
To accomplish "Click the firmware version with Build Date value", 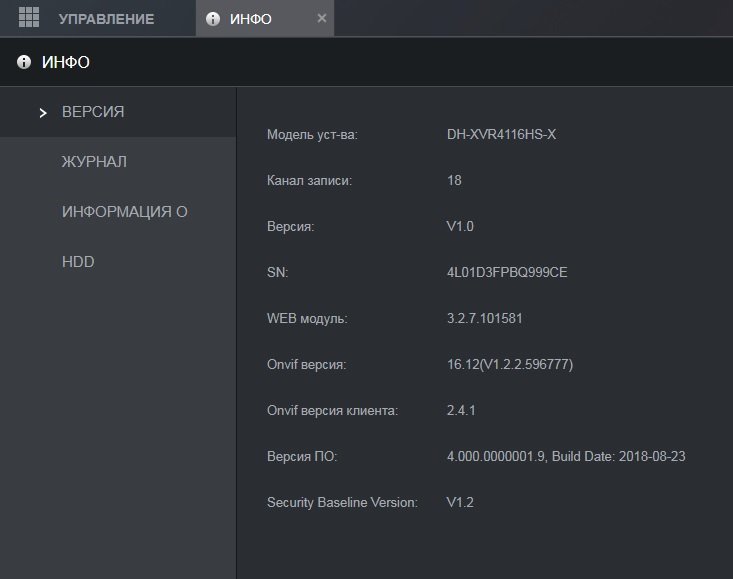I will click(x=565, y=456).
